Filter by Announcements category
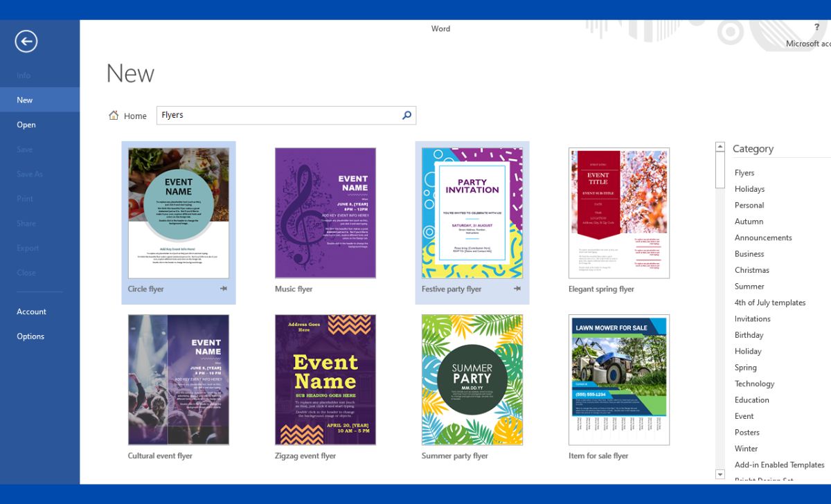The image size is (831, 504). (763, 237)
